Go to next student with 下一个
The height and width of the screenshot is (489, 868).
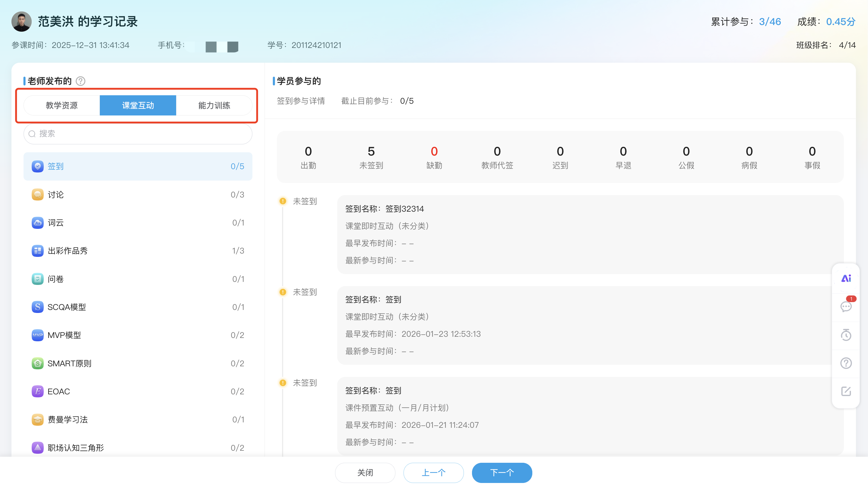point(502,472)
